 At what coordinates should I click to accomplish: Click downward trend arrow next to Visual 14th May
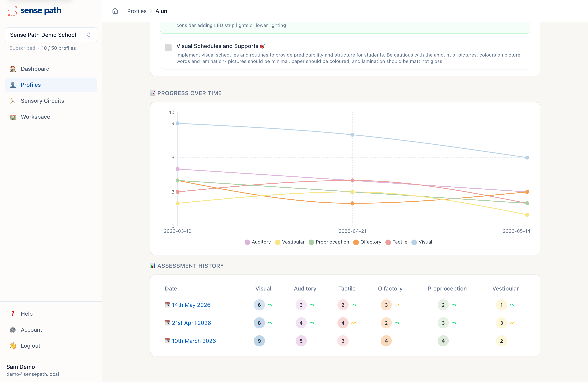coord(270,305)
